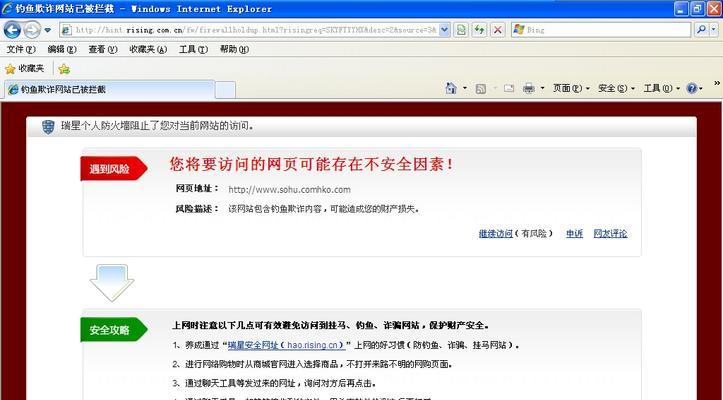Click the red warning headline 您将要访问的网页可能存在不安全因素
Image resolution: width=723 pixels, height=400 pixels.
coord(311,164)
